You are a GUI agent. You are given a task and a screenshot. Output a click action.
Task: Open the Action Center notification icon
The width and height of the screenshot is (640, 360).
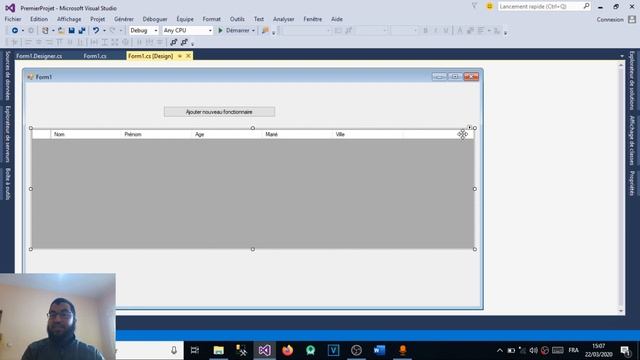(x=625, y=350)
